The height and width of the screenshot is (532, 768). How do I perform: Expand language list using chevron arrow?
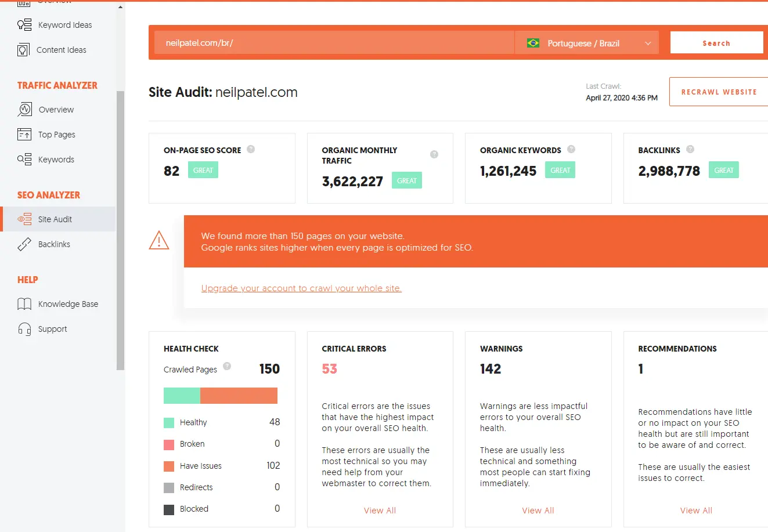(x=648, y=44)
